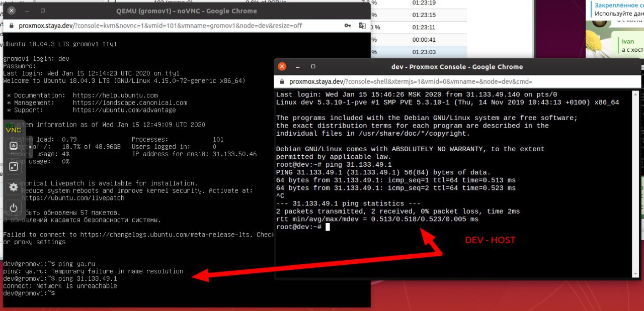644x311 pixels.
Task: Click 'Processes: 101' text in QEMU terminal
Action: coord(178,139)
